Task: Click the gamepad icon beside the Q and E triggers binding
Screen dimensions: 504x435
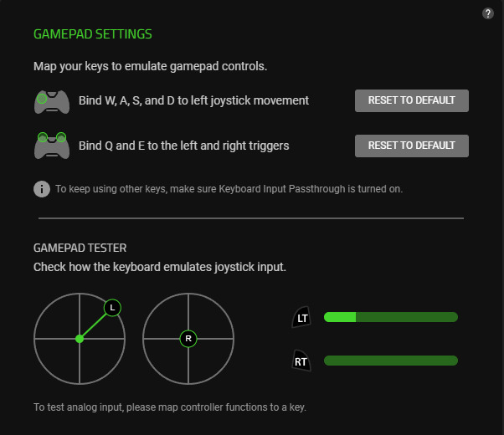Action: click(50, 146)
